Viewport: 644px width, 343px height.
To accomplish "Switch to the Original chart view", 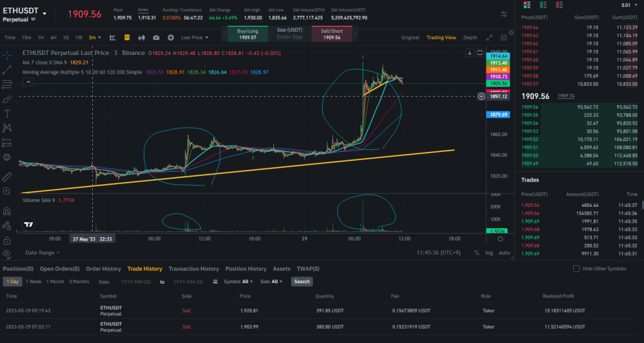I will pyautogui.click(x=410, y=37).
